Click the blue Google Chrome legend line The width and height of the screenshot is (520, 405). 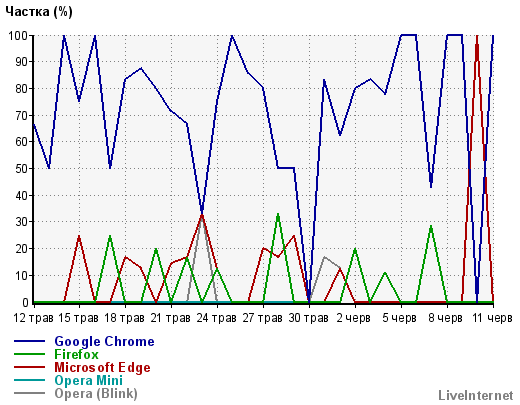pyautogui.click(x=29, y=341)
